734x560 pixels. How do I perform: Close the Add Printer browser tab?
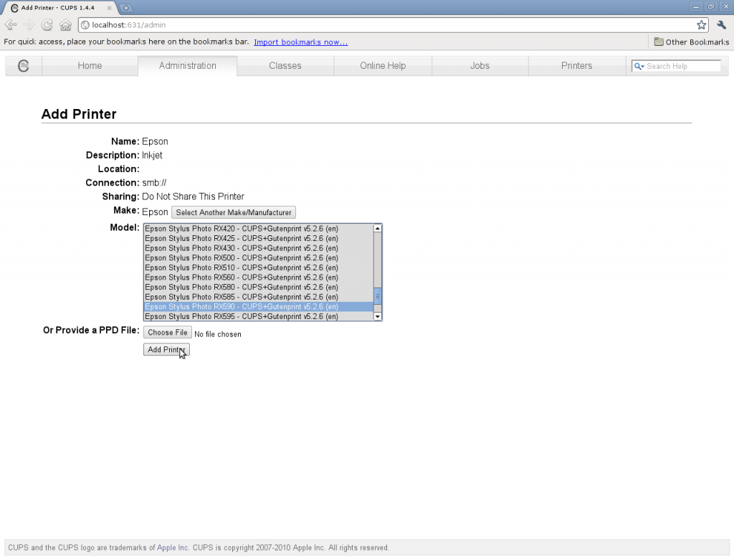pos(109,8)
